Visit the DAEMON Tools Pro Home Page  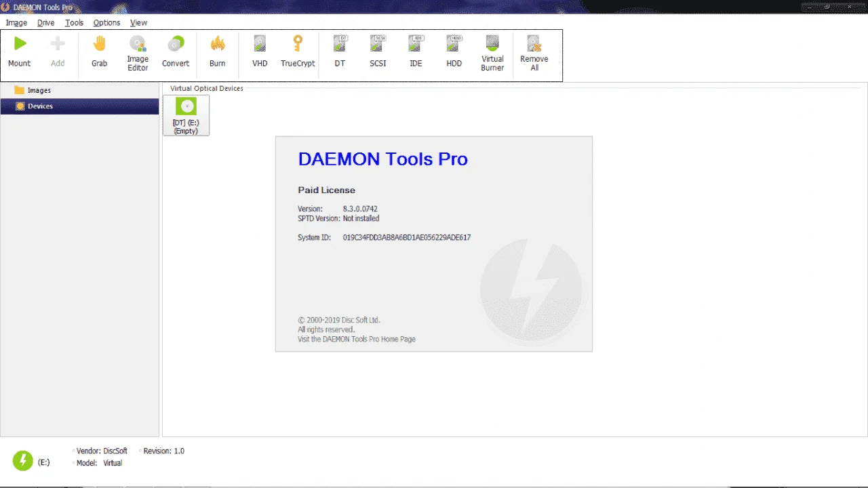[357, 339]
